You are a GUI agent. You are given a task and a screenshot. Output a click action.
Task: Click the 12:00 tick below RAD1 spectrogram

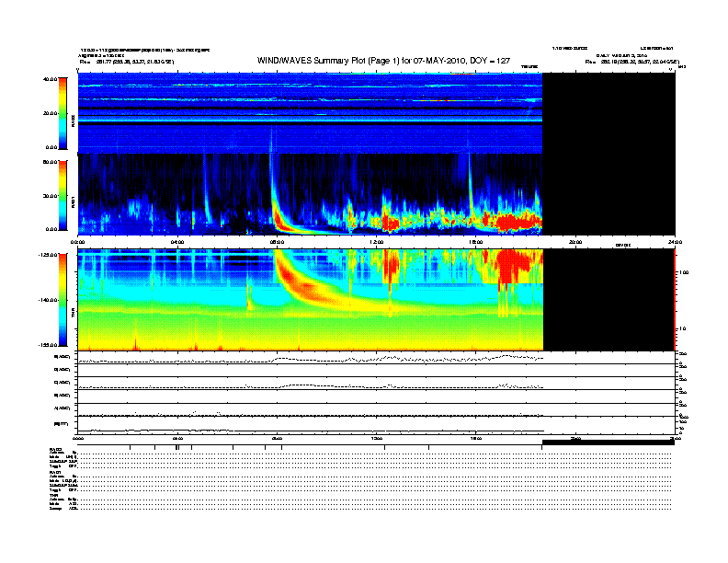tap(377, 242)
